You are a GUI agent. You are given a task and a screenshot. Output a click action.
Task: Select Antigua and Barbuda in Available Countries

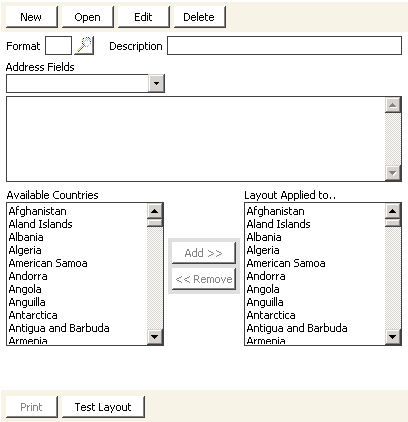77,328
